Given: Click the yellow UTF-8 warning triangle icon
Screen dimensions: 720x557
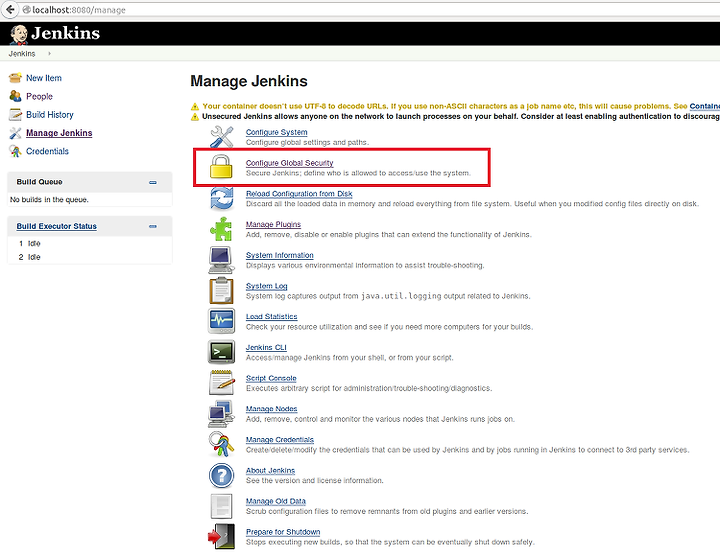Looking at the screenshot, I should click(x=195, y=107).
